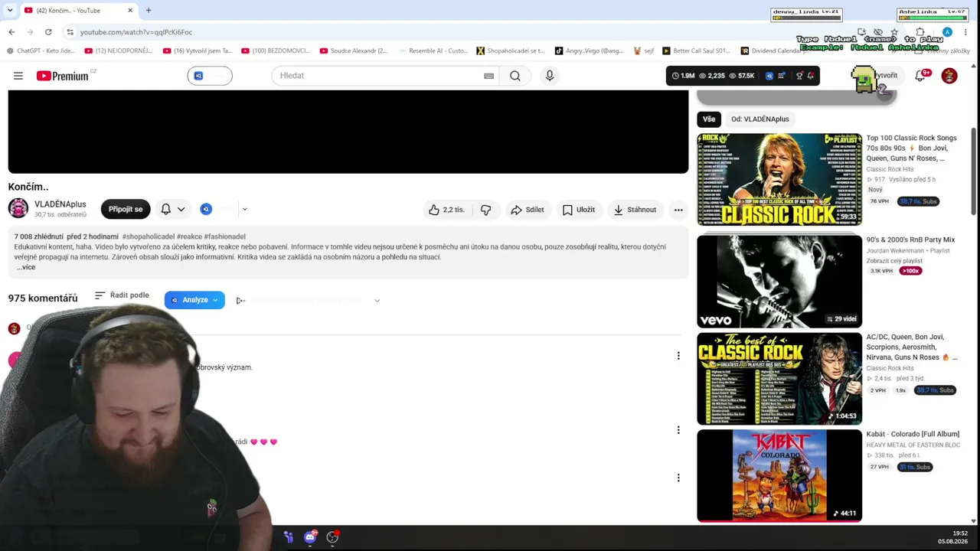Screen dimensions: 980x551
Task: Open a new browser tab
Action: 149,11
